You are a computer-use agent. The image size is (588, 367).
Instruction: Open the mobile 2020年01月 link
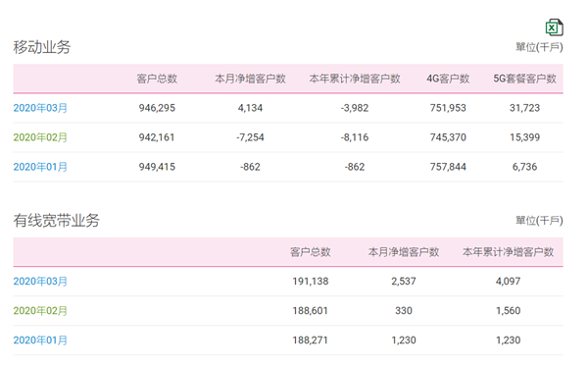coord(40,167)
